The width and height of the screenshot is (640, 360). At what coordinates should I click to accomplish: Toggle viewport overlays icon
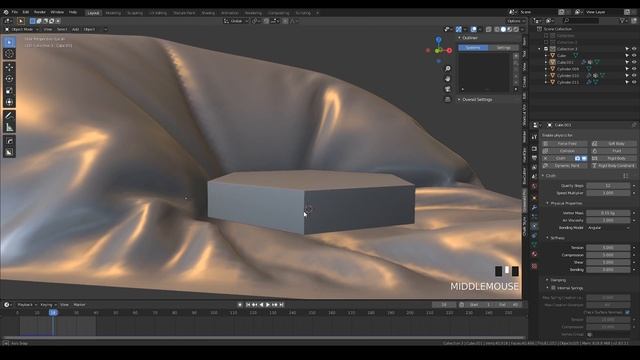point(473,29)
